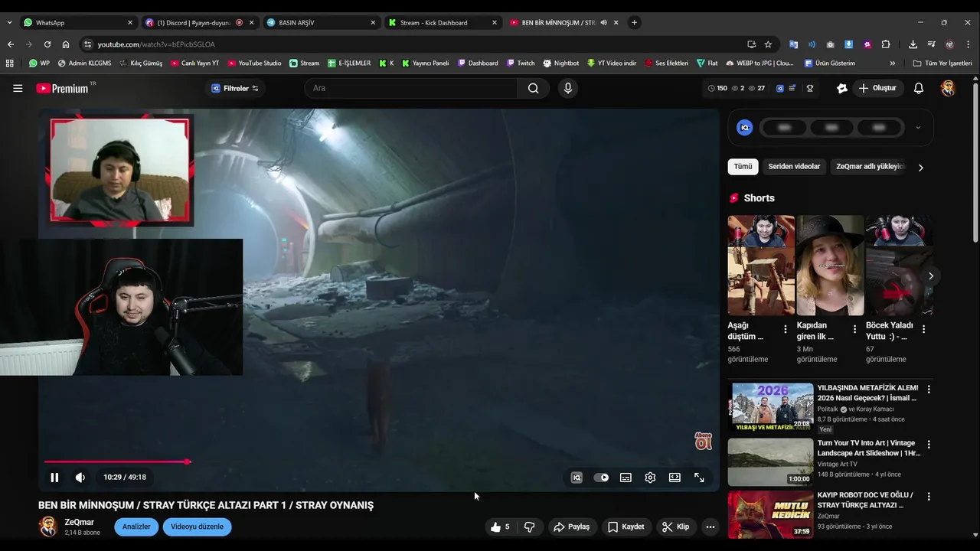This screenshot has height=551, width=980.
Task: Open options for Böcek Yaladı short
Action: pyautogui.click(x=923, y=329)
